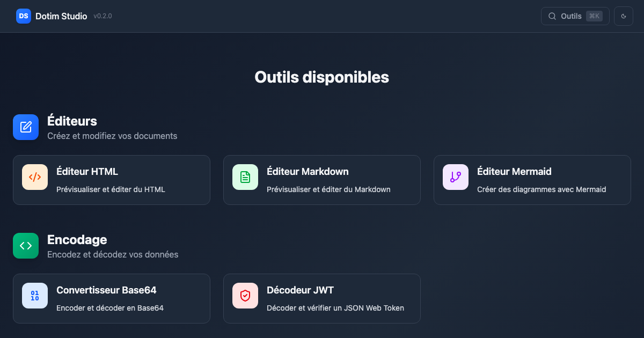Click the Dotim Studio app name

click(x=61, y=16)
